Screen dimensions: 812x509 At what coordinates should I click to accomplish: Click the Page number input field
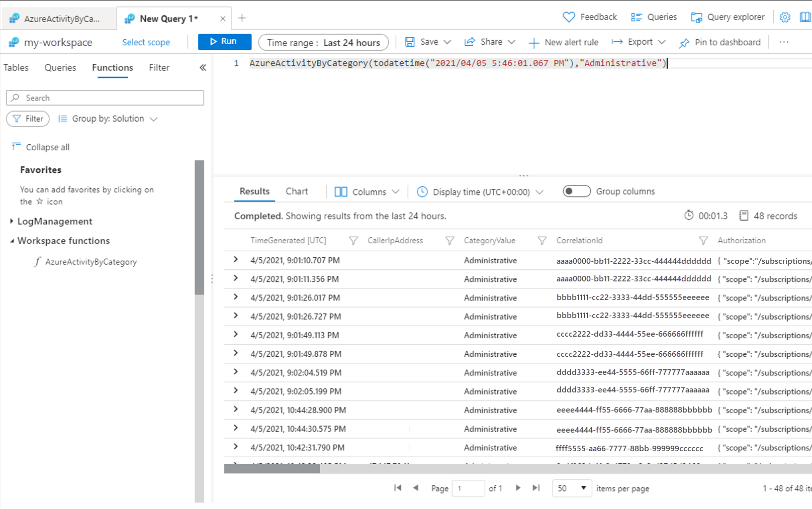point(468,488)
